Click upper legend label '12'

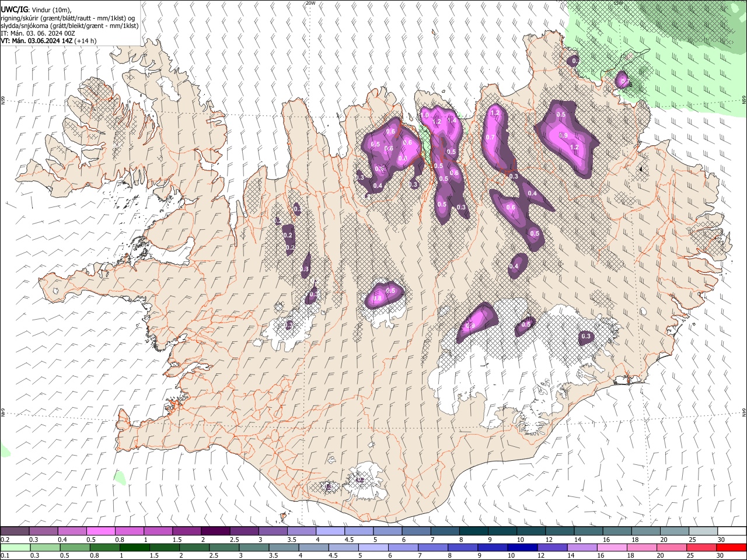(x=550, y=540)
